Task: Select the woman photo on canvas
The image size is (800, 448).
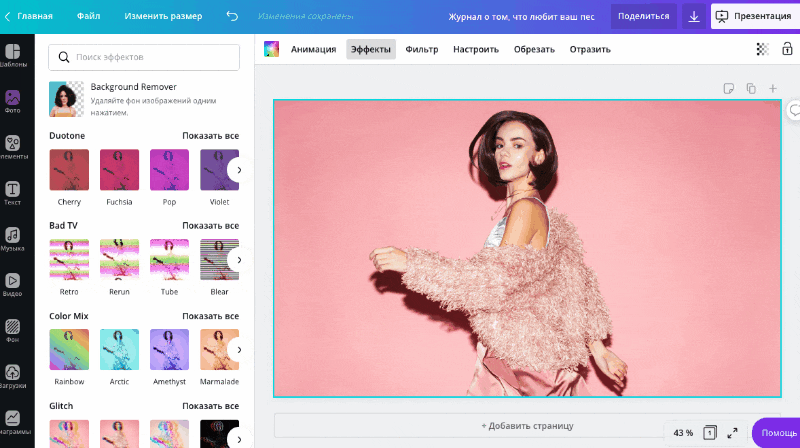Action: coord(527,248)
